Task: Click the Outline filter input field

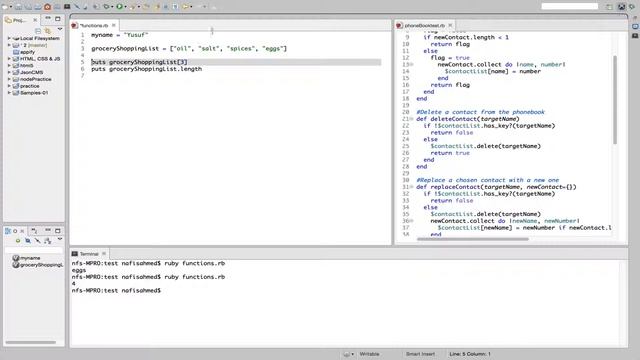Action: (x=34, y=249)
